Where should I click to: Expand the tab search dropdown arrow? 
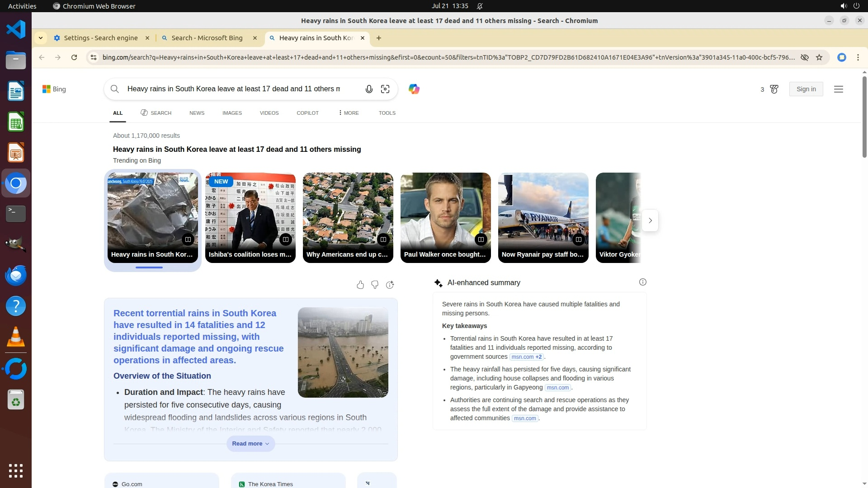click(41, 38)
